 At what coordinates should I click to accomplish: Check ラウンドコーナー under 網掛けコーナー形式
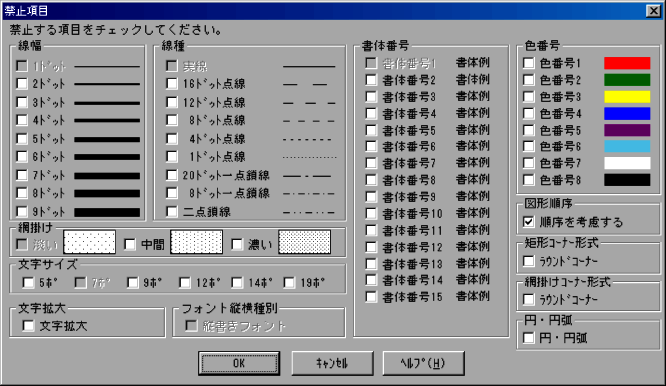tap(528, 299)
